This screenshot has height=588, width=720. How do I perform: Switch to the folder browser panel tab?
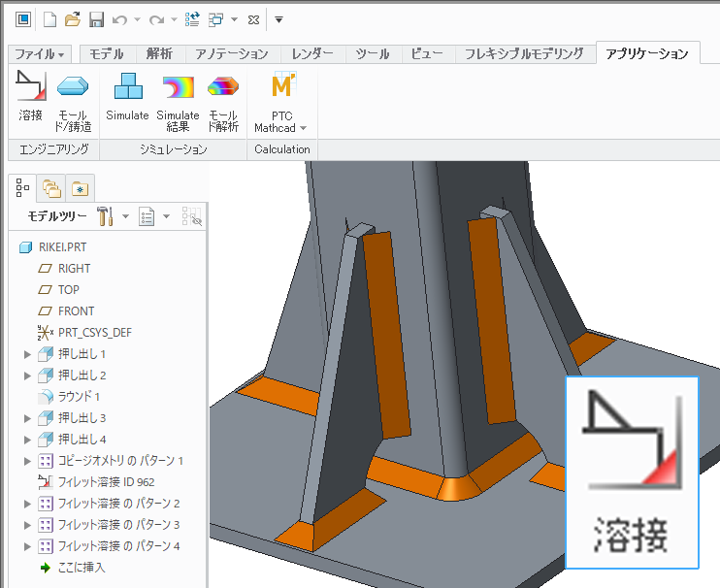[51, 187]
